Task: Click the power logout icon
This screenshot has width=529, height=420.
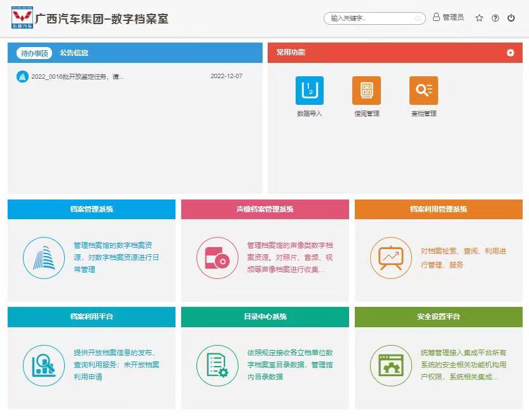Action: pyautogui.click(x=511, y=18)
